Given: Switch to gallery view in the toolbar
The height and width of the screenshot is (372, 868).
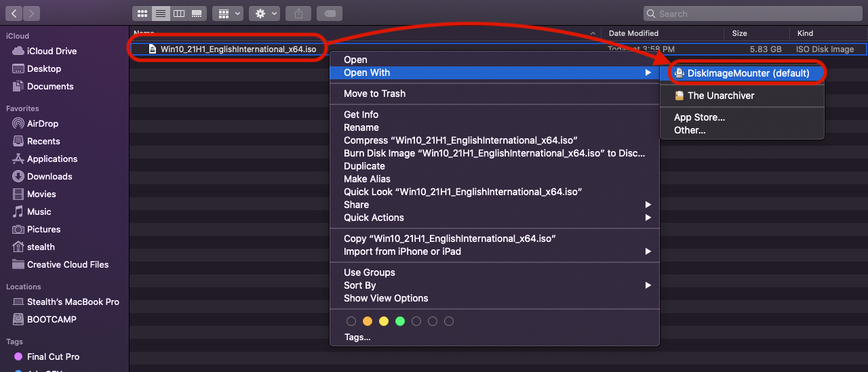Looking at the screenshot, I should [x=197, y=13].
